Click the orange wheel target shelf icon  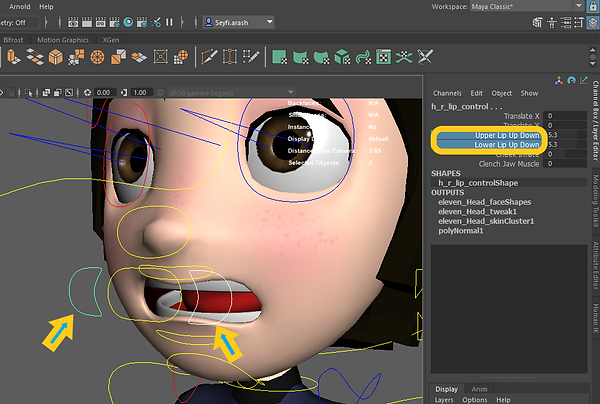pos(97,57)
